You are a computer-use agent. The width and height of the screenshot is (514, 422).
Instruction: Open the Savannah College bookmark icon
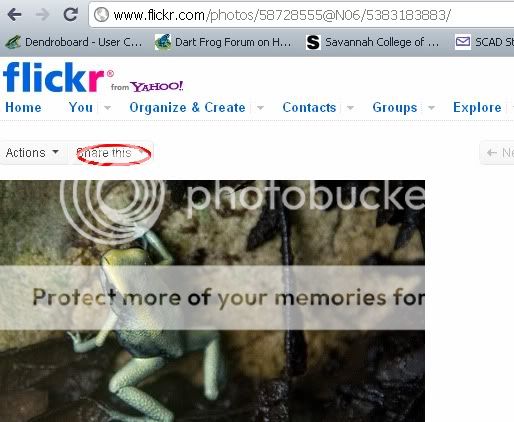(313, 42)
